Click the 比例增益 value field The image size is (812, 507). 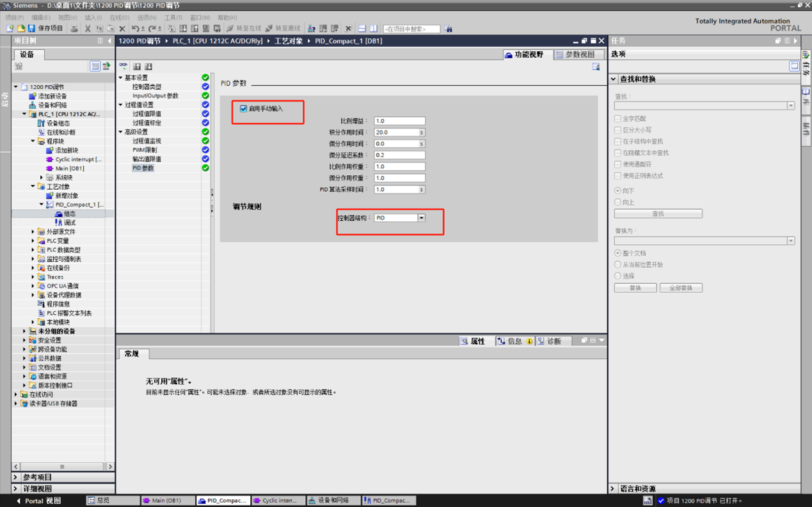pos(399,121)
